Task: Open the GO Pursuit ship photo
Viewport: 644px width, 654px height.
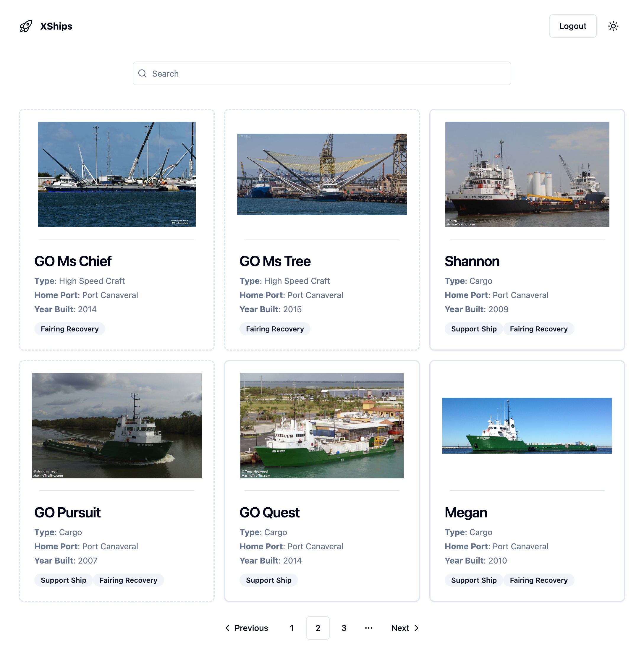Action: (116, 425)
